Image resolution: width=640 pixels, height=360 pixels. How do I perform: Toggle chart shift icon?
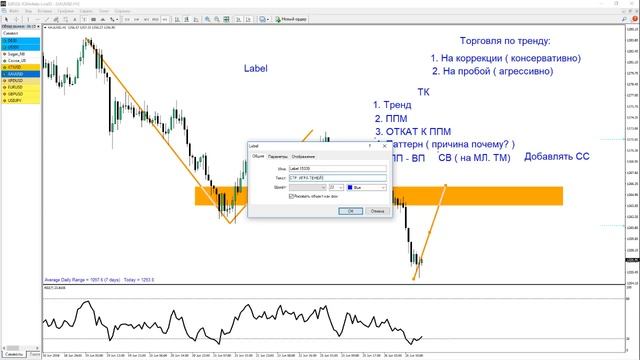tap(248, 19)
